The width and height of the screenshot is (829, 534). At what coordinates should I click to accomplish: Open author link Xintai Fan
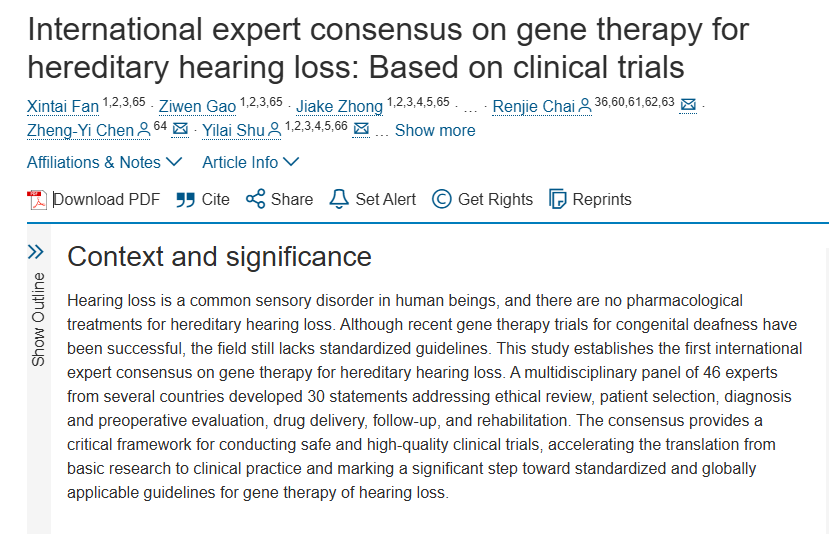click(x=63, y=106)
